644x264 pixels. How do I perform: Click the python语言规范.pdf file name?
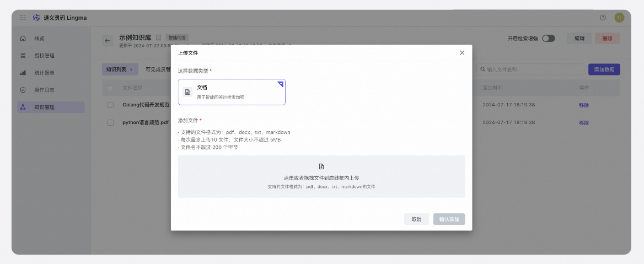146,122
